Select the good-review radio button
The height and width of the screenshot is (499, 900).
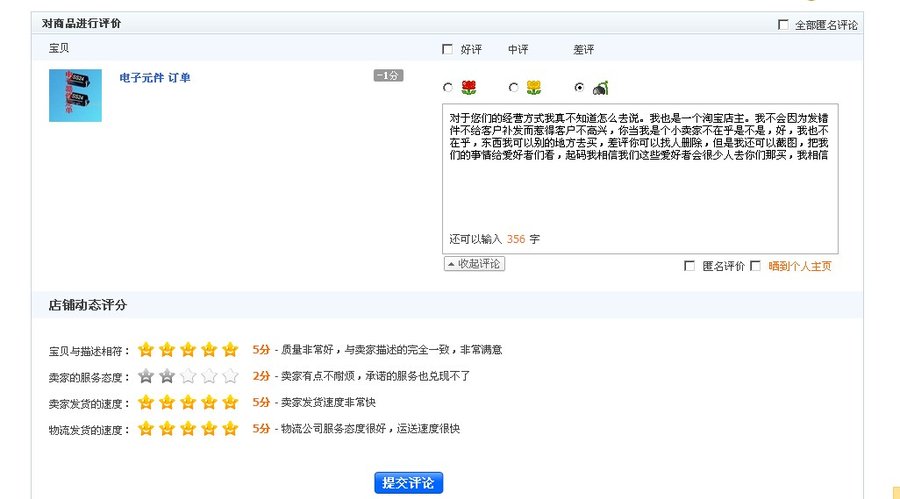[447, 88]
